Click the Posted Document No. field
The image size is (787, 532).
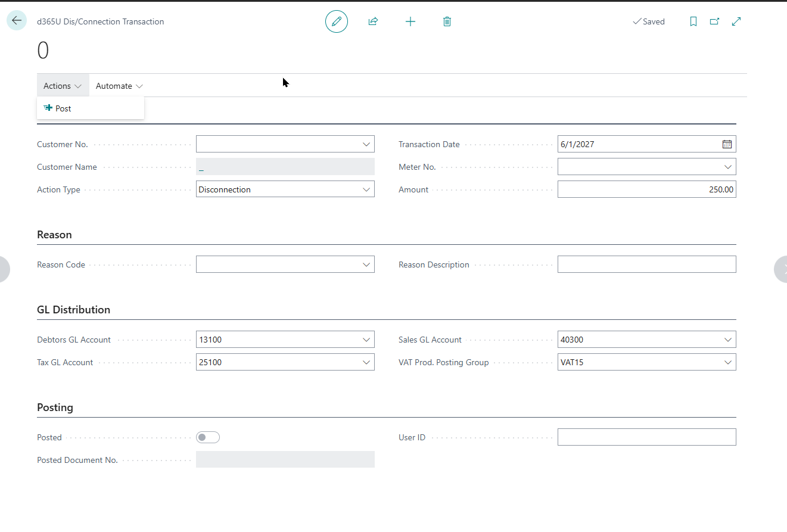pos(285,460)
